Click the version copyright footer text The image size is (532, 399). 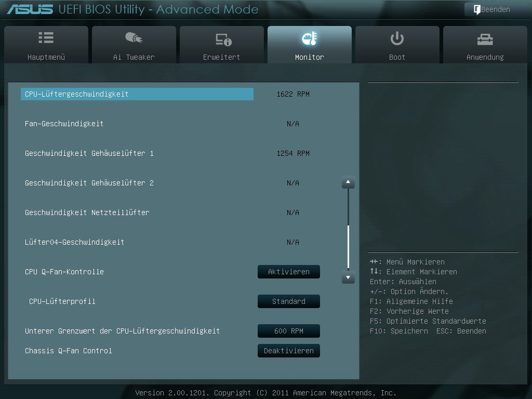265,393
